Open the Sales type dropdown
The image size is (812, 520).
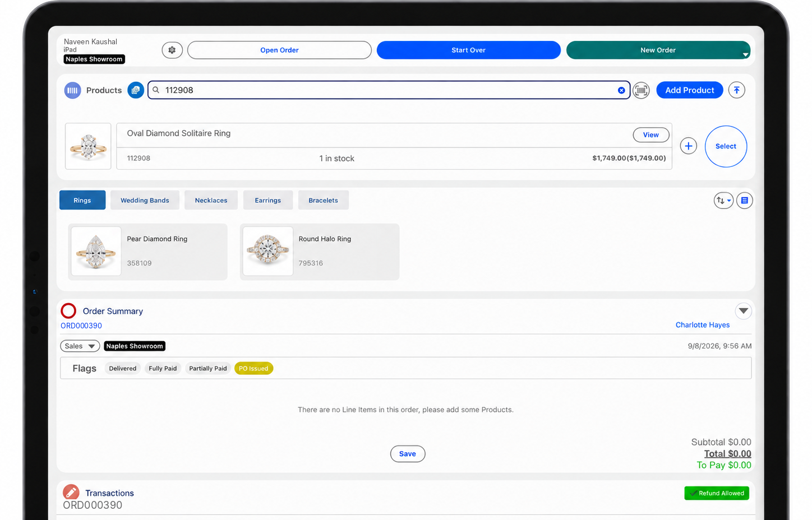coord(80,346)
